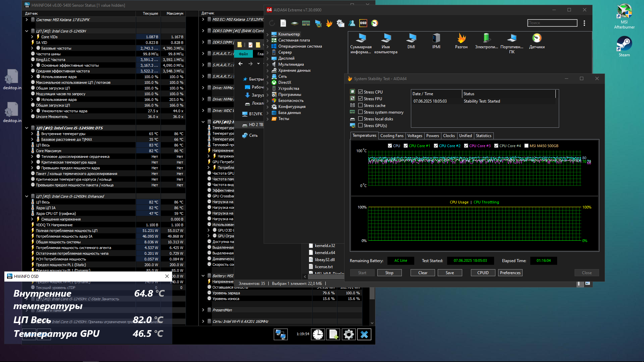The width and height of the screenshot is (644, 362).
Task: Open the DMI item in AIDA64
Action: (x=411, y=41)
